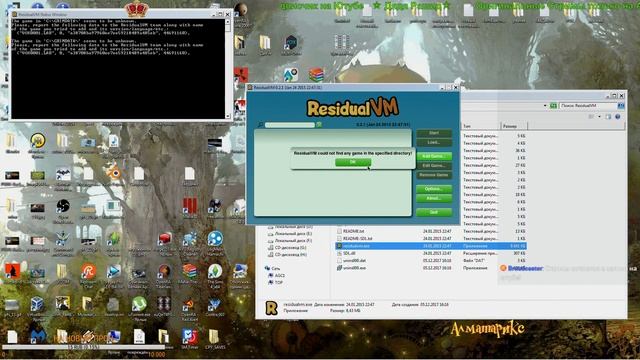
Task: Click the Explorer address bar refresh button
Action: pos(553,106)
